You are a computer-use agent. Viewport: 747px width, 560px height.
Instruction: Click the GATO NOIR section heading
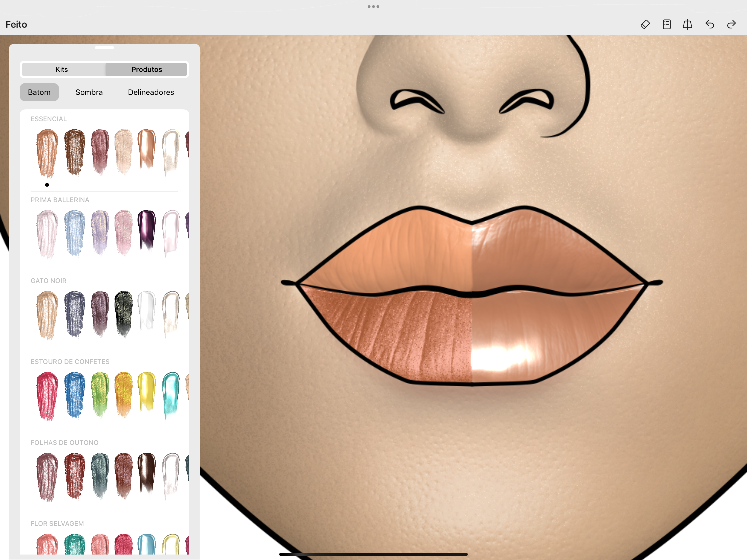(x=49, y=281)
